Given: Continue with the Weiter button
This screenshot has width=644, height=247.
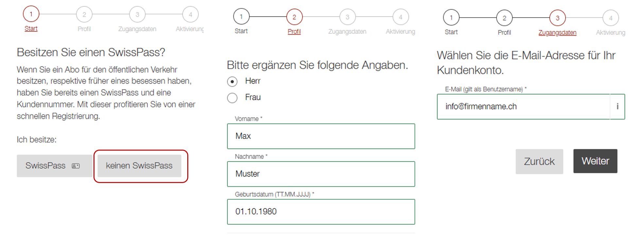Looking at the screenshot, I should coord(595,161).
